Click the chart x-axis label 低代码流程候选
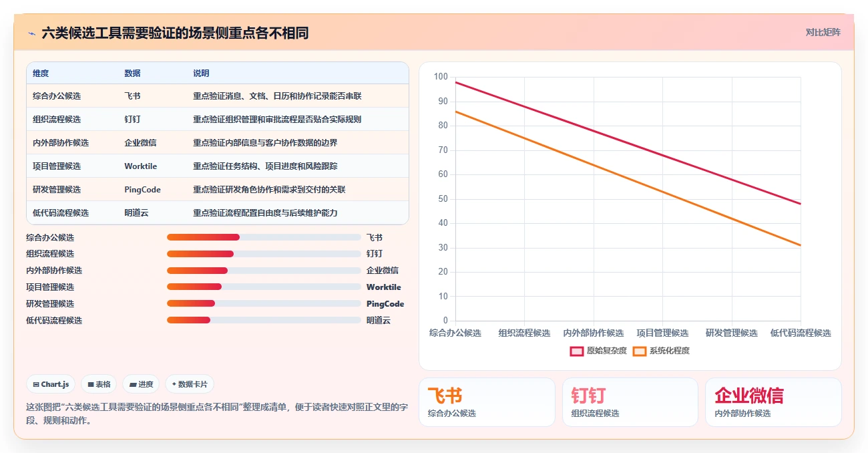Image resolution: width=868 pixels, height=453 pixels. click(x=801, y=333)
